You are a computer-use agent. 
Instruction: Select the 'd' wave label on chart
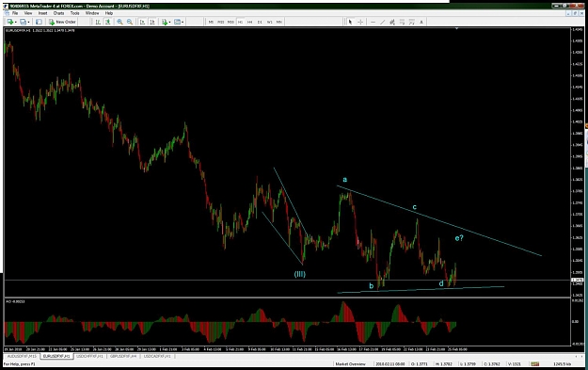pyautogui.click(x=441, y=283)
